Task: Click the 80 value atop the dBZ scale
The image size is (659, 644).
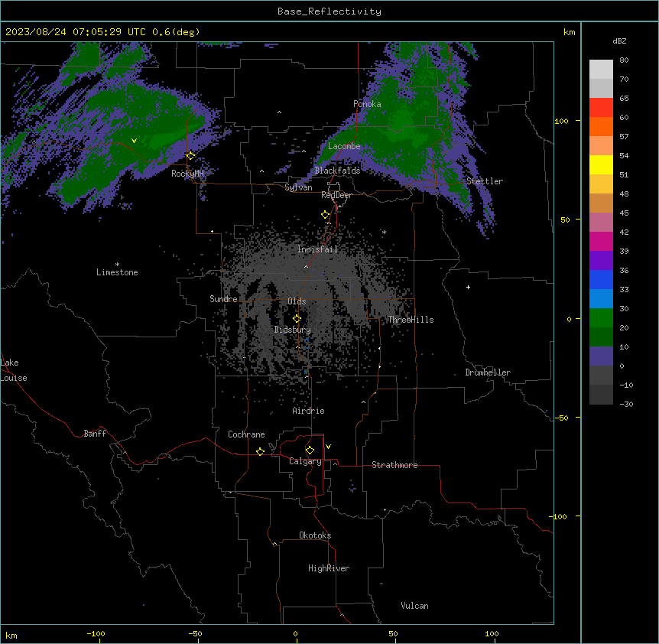Action: pos(624,60)
